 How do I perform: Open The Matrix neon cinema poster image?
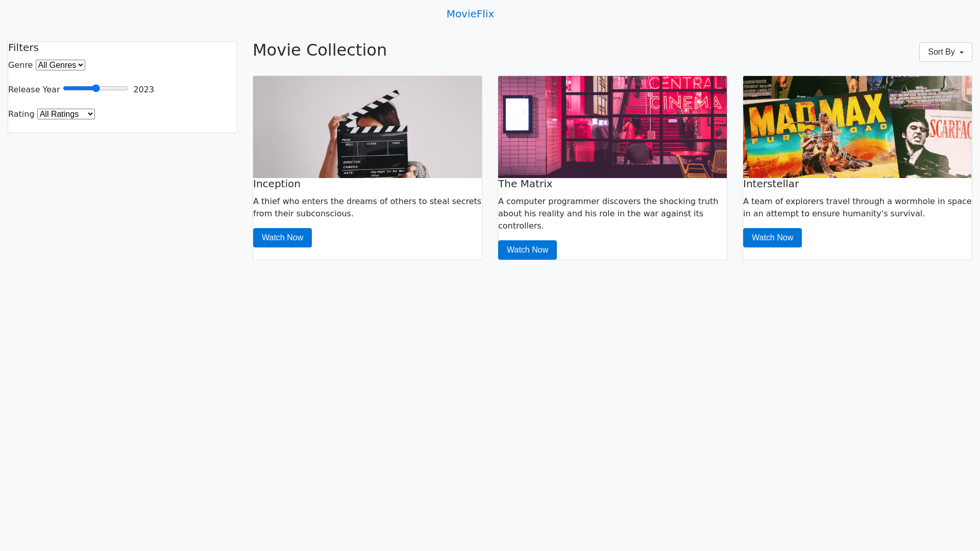tap(612, 127)
